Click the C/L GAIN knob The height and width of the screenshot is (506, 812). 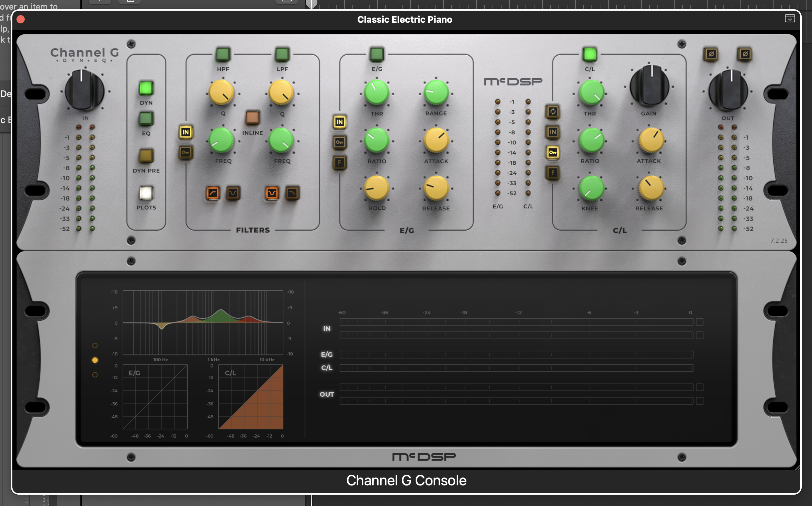click(x=649, y=86)
